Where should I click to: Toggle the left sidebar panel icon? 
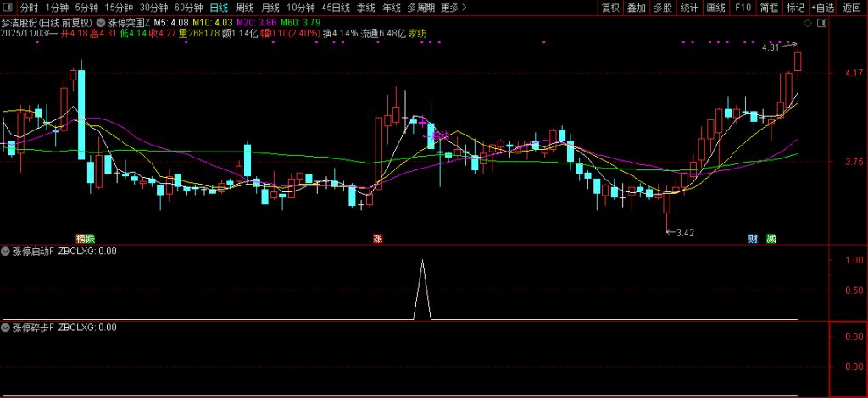coord(7,8)
